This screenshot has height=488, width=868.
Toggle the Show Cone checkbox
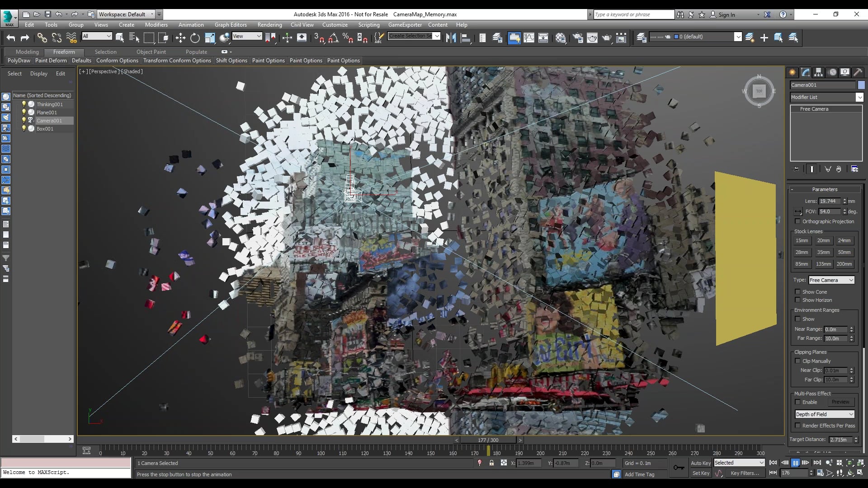[798, 292]
